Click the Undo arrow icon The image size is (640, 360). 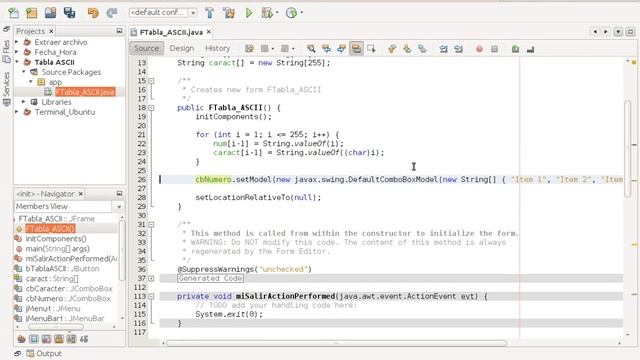93,13
